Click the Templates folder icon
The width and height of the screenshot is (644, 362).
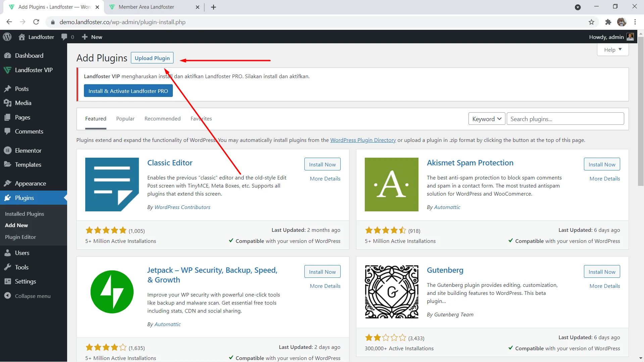[x=7, y=164]
